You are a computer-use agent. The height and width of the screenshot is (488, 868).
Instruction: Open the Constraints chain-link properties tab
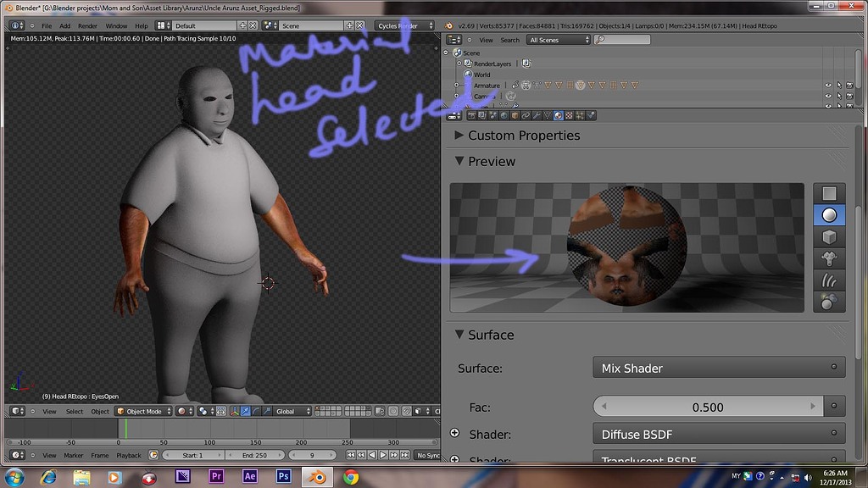(526, 115)
